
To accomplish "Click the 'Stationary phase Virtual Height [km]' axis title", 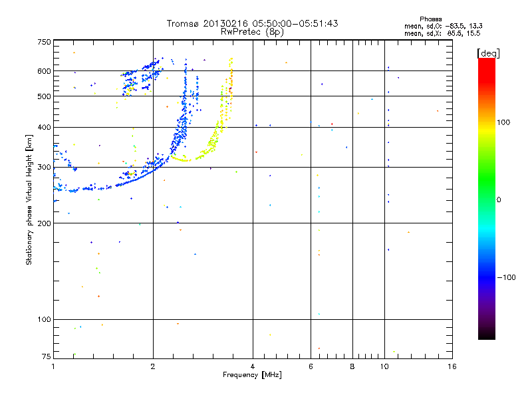I will coord(29,200).
